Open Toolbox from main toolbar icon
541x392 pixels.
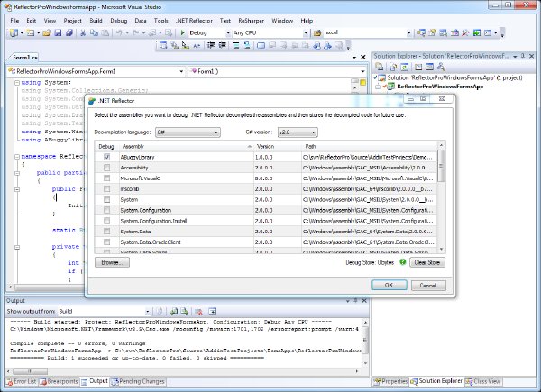pyautogui.click(x=465, y=32)
